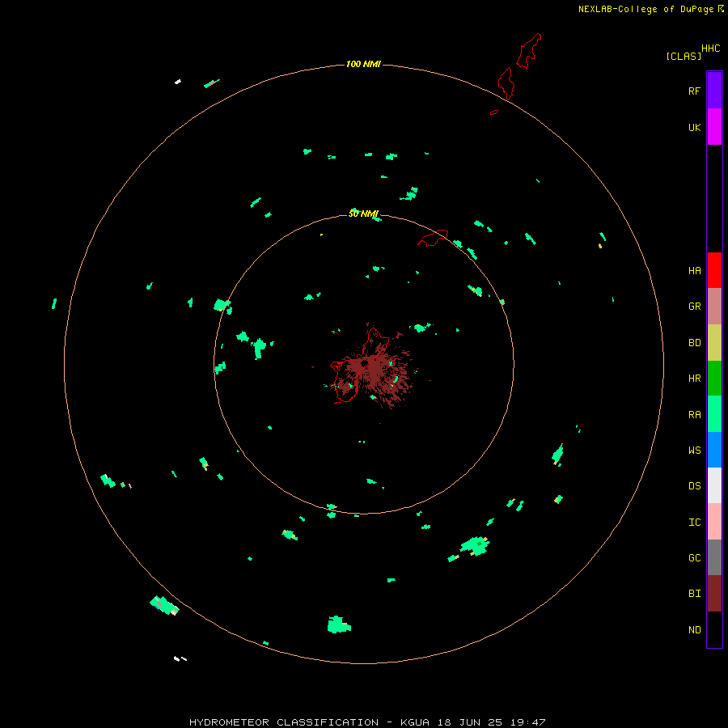The image size is (728, 728).
Task: Click the HHC product label
Action: [x=711, y=49]
